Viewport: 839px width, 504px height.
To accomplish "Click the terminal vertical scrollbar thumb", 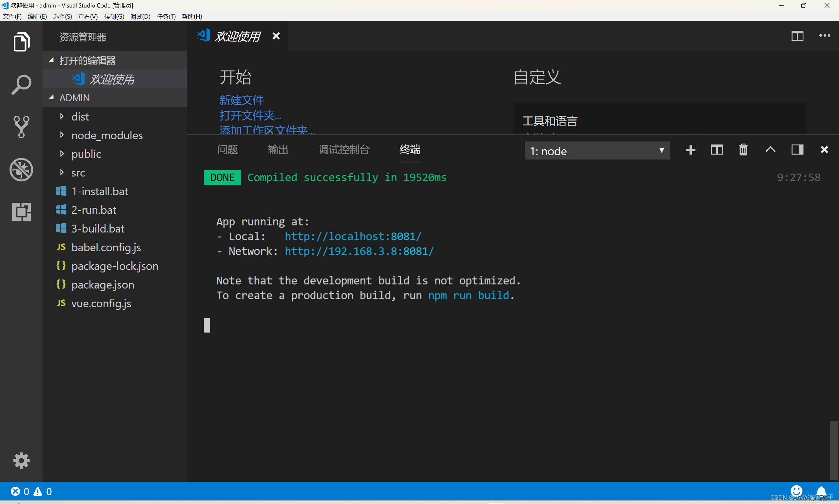I will [834, 450].
